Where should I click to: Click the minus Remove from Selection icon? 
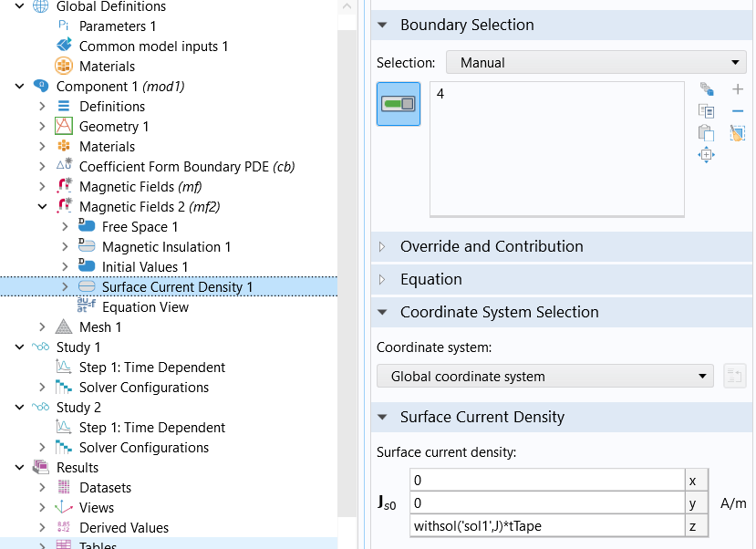coord(738,111)
